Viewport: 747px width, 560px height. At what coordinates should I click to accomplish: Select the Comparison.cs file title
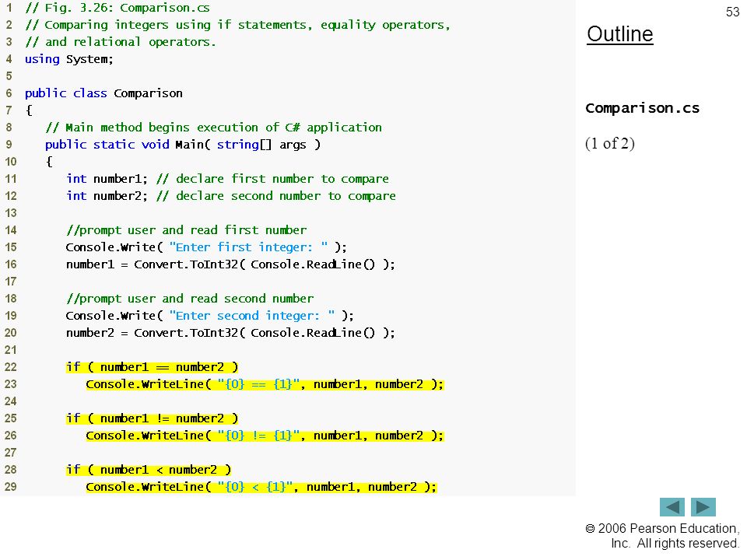[642, 109]
